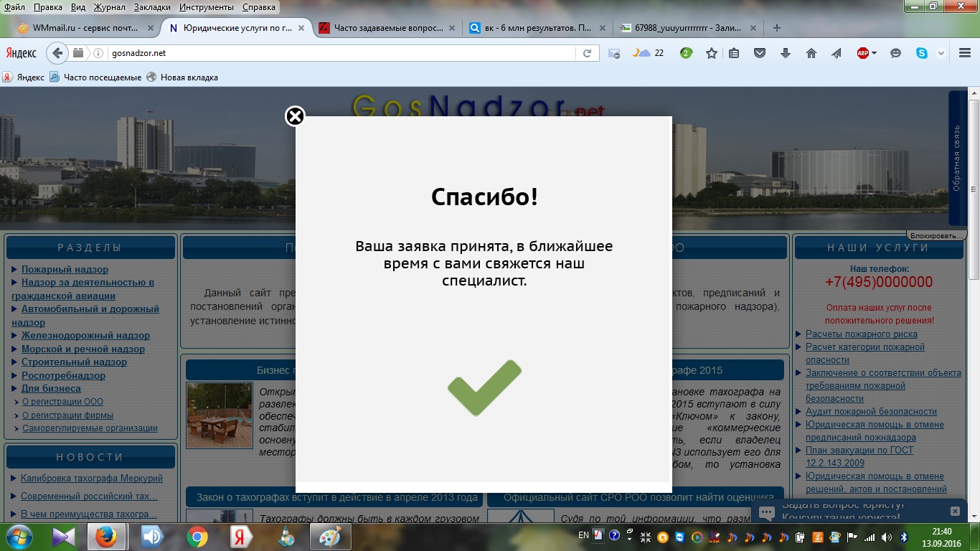Click the paper plane share icon

(x=837, y=53)
